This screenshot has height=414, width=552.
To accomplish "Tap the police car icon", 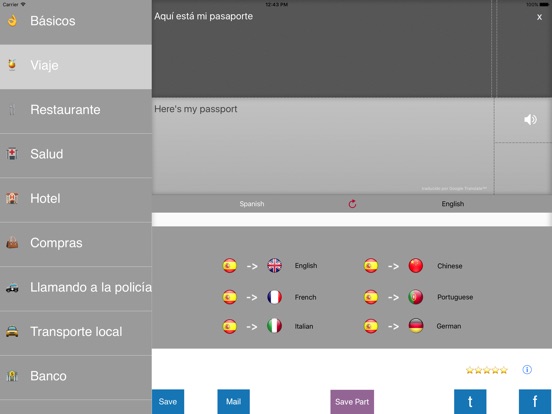I will (12, 288).
